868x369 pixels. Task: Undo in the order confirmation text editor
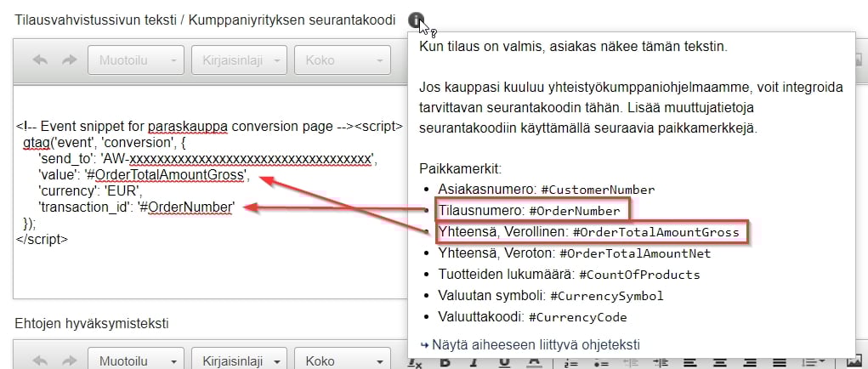[x=40, y=60]
